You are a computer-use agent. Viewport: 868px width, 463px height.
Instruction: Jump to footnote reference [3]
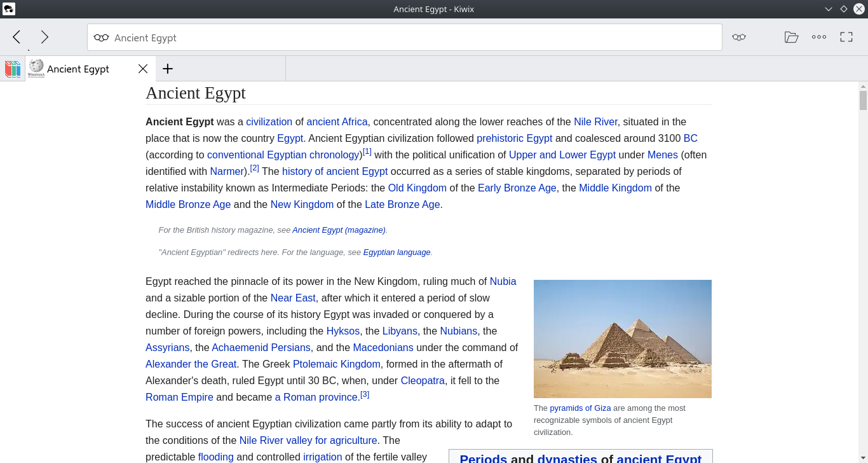click(365, 394)
